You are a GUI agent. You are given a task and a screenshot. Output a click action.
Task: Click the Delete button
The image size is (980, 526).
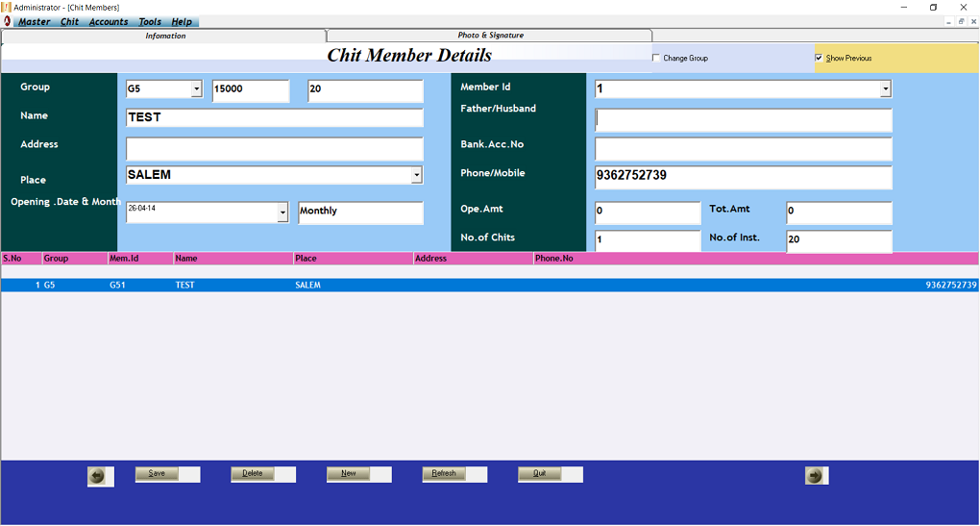253,473
